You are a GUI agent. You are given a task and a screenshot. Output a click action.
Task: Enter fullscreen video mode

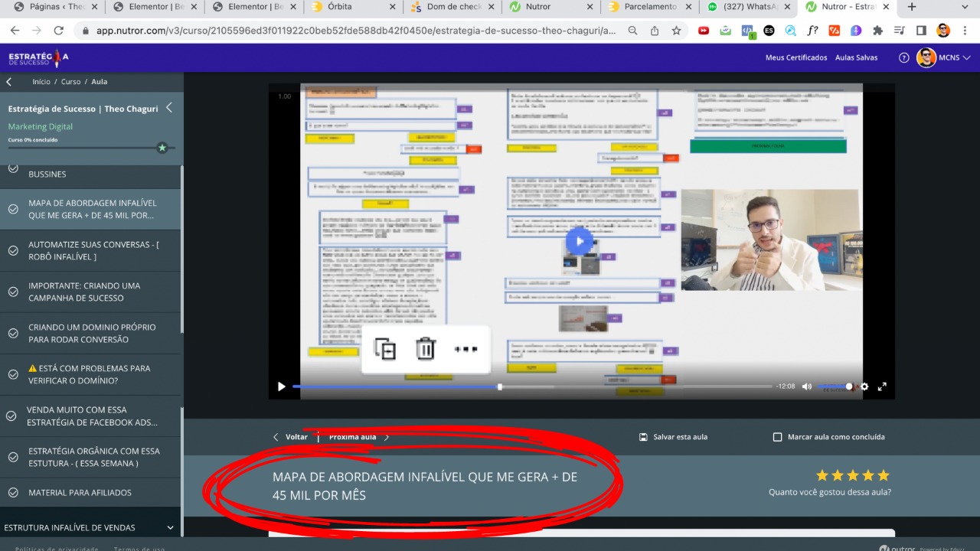882,386
